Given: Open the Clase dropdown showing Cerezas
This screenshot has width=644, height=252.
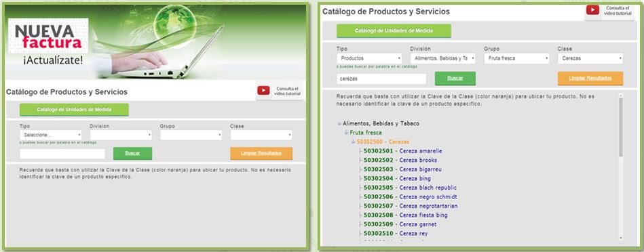Looking at the screenshot, I should click(x=590, y=58).
